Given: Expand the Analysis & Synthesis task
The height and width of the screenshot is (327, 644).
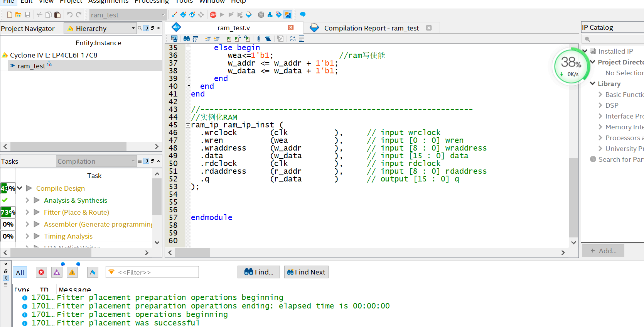Looking at the screenshot, I should [x=27, y=200].
